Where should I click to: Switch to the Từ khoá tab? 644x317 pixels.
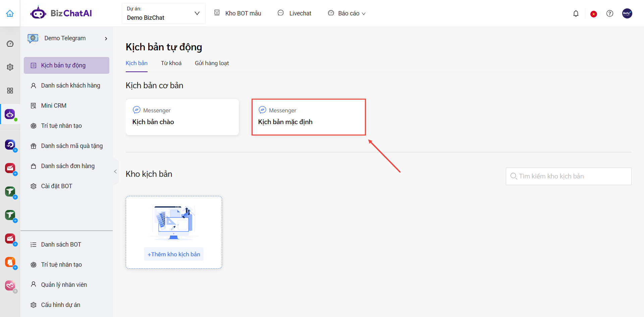click(x=171, y=63)
